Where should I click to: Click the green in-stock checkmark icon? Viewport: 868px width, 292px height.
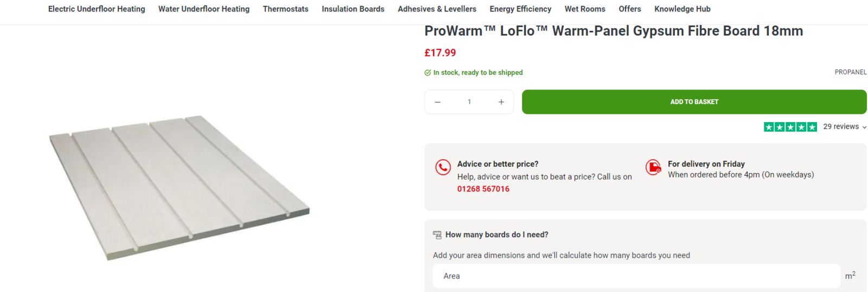[x=427, y=73]
